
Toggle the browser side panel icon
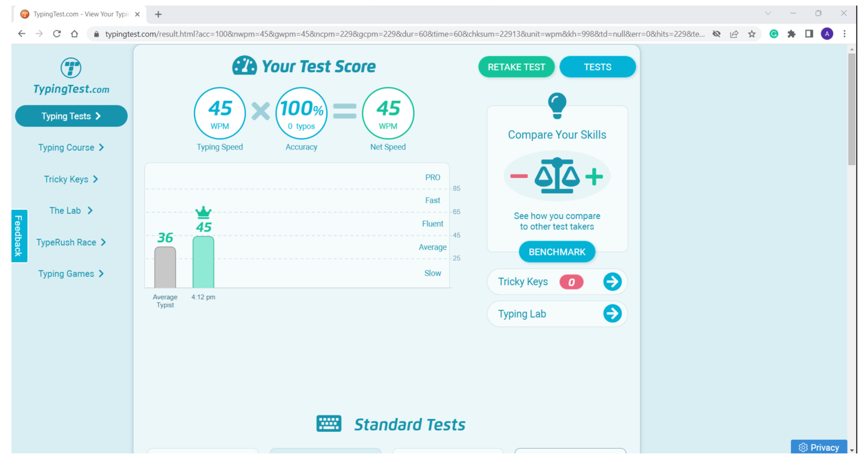[809, 34]
